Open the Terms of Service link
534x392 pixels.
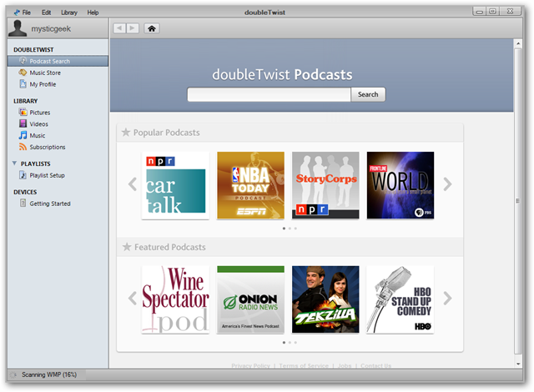point(304,366)
